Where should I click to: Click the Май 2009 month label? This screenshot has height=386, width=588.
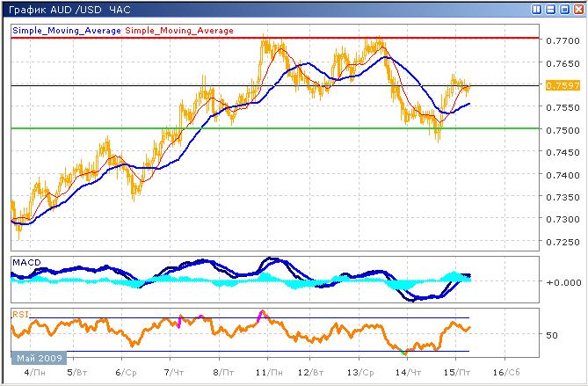tap(37, 359)
